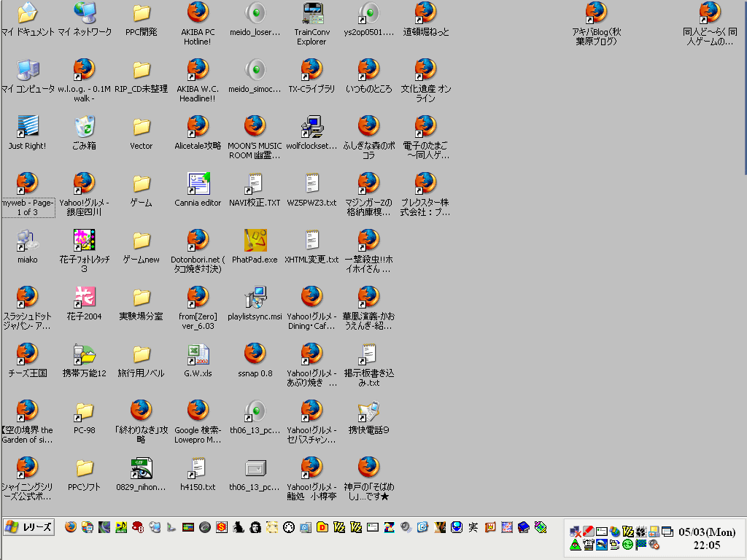
Task: Launch the 花子2004 shortcut icon
Action: [x=85, y=297]
